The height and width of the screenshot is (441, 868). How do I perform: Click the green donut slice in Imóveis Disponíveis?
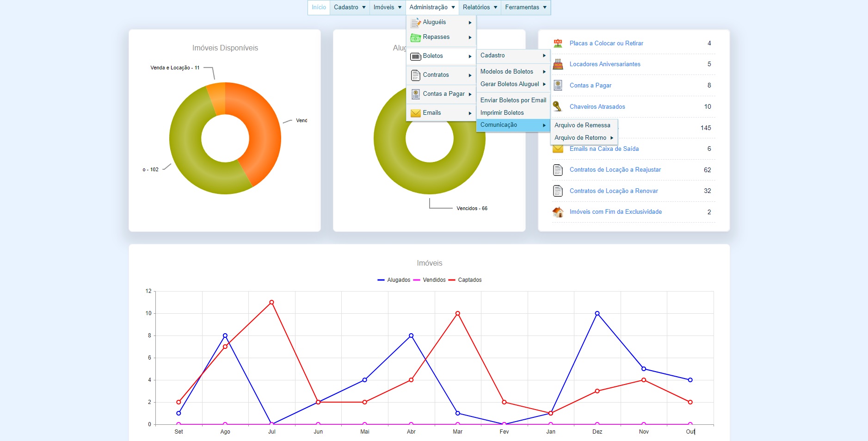pos(190,153)
